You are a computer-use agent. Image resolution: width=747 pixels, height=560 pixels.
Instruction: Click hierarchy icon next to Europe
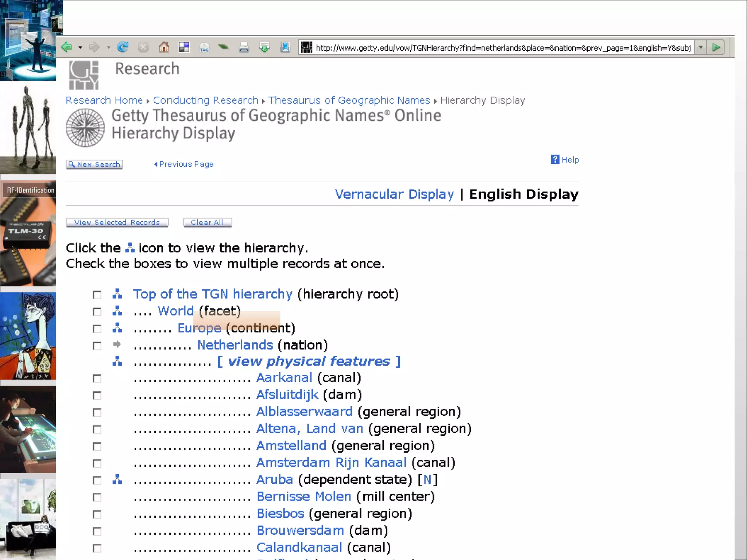click(x=117, y=328)
